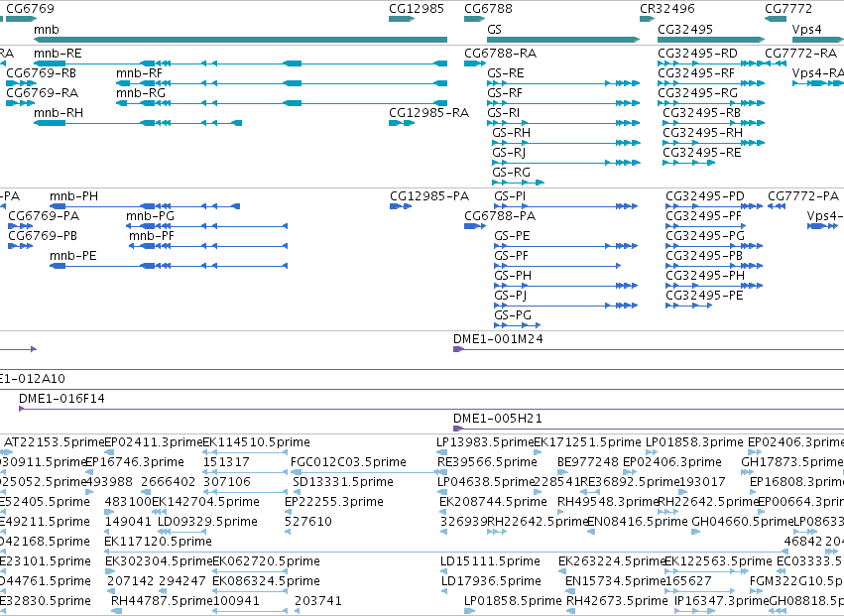Click protein CG12985-PA
Screen dimensions: 844x616
tap(401, 206)
